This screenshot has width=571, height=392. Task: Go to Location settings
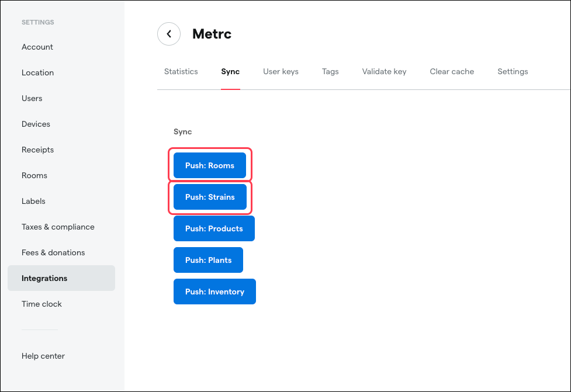(x=37, y=72)
